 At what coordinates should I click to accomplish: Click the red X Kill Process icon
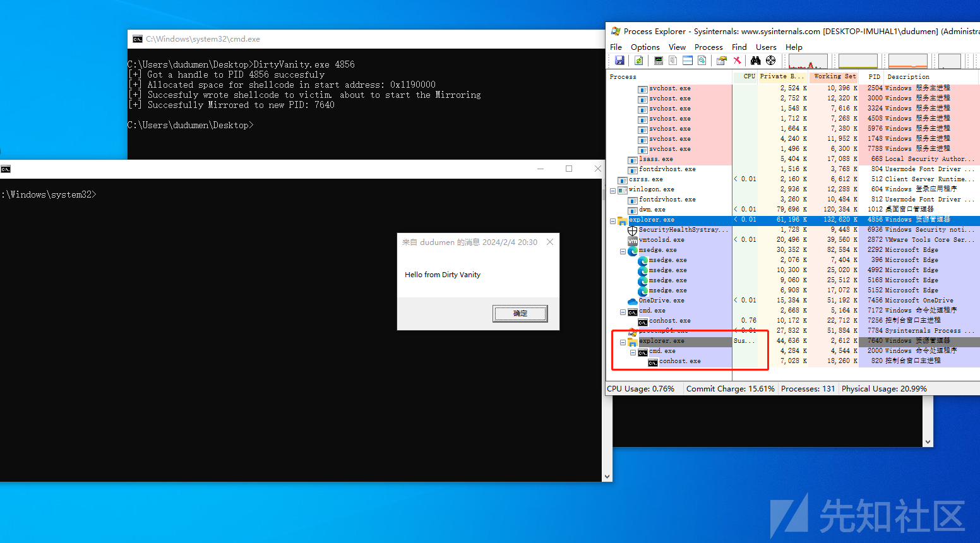pyautogui.click(x=737, y=61)
